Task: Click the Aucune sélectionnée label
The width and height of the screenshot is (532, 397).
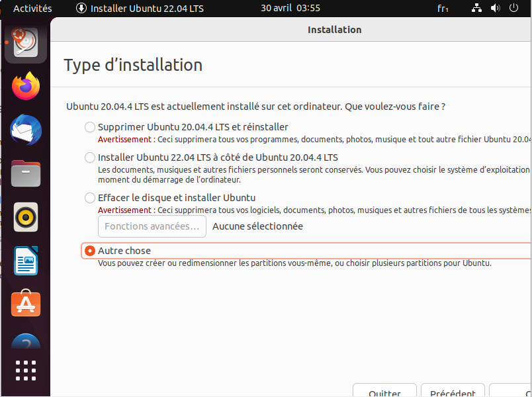Action: pyautogui.click(x=257, y=226)
